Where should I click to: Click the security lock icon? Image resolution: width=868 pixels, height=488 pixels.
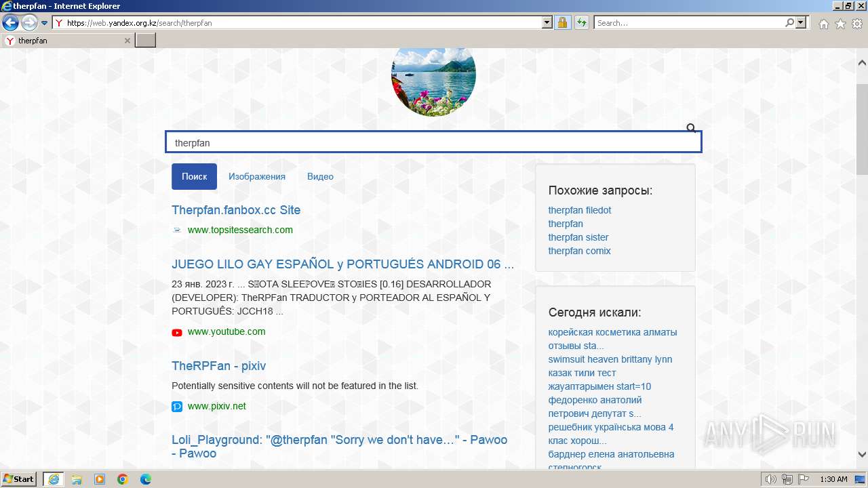click(x=562, y=23)
